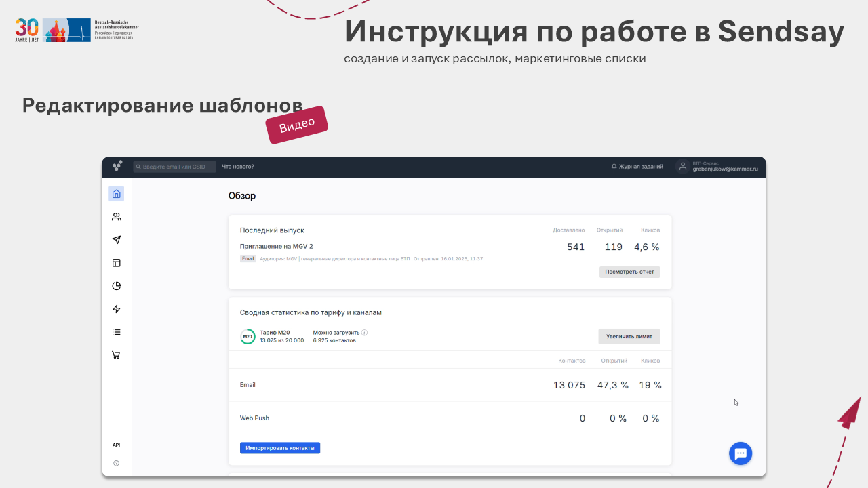Click the search magnifier icon
868x488 pixels.
[x=138, y=167]
